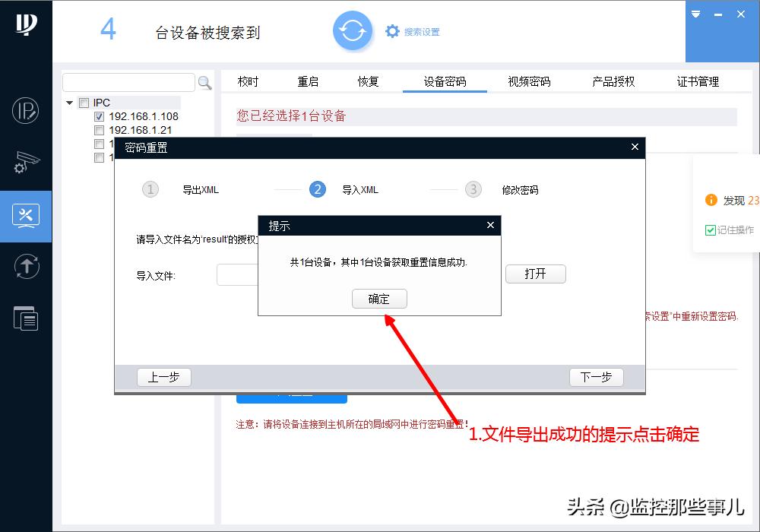The width and height of the screenshot is (760, 532).
Task: Open 搜索设置 via the gear icon
Action: [x=393, y=31]
